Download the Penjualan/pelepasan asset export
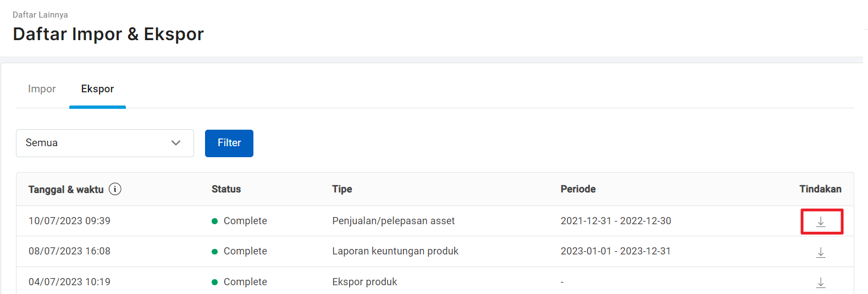 (821, 221)
